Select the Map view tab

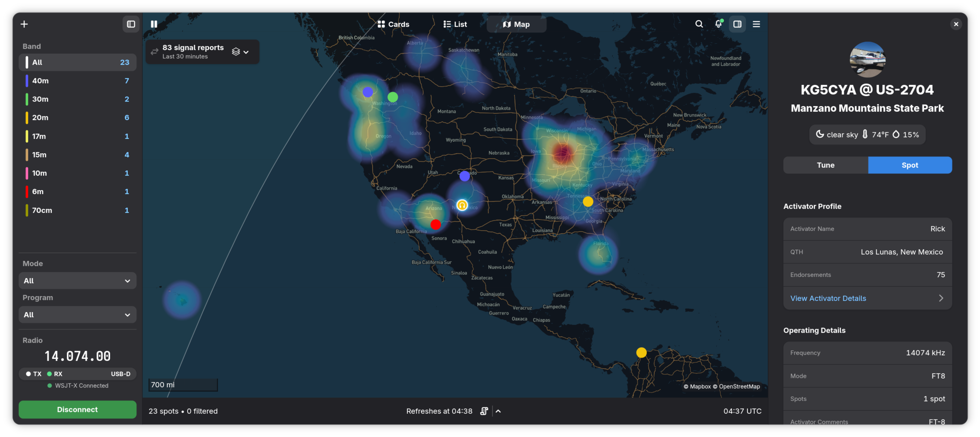[516, 24]
